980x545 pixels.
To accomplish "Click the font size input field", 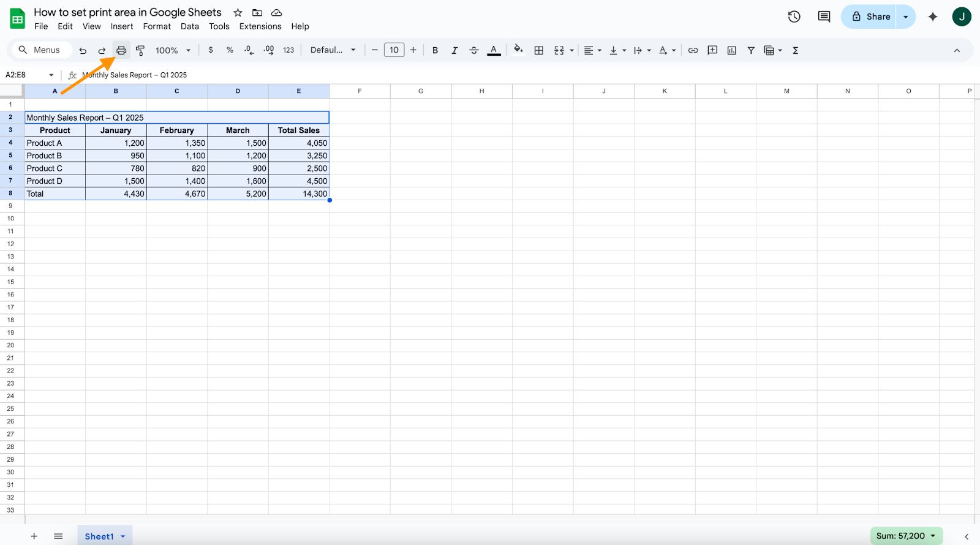I will coord(394,50).
